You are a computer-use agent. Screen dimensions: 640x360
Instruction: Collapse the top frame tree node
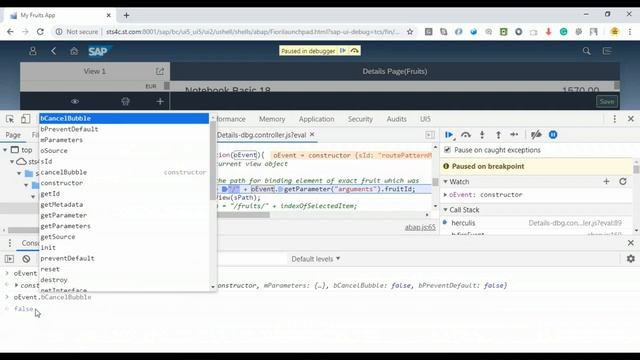point(5,150)
